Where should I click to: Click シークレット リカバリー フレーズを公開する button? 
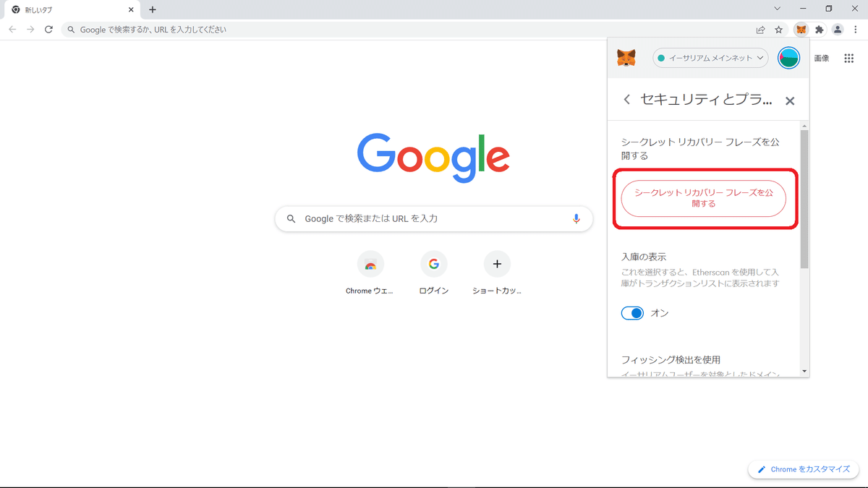tap(704, 198)
